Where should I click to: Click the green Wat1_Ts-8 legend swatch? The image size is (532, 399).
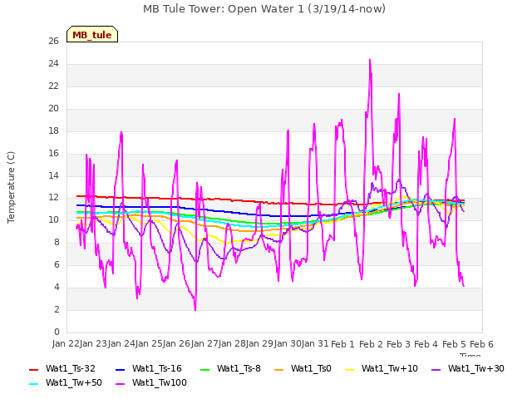click(205, 369)
